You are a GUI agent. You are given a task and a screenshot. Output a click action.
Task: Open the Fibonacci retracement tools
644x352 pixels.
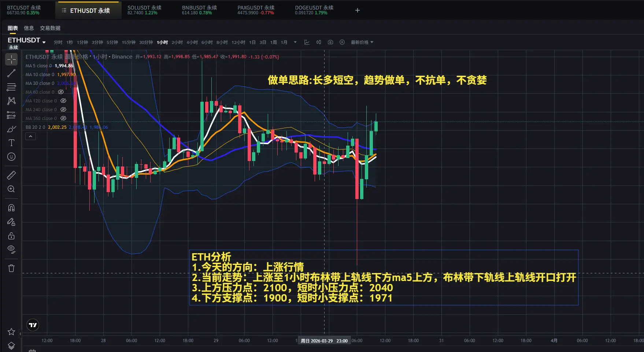coord(11,87)
